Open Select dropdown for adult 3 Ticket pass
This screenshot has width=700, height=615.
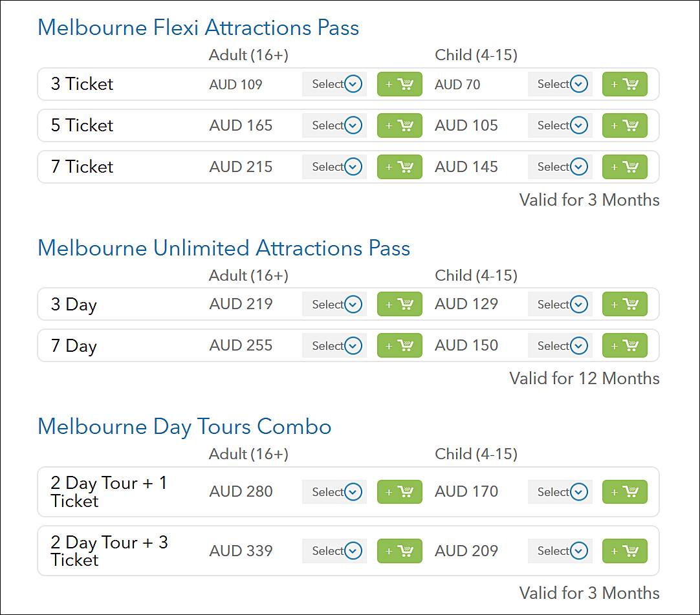pos(334,84)
